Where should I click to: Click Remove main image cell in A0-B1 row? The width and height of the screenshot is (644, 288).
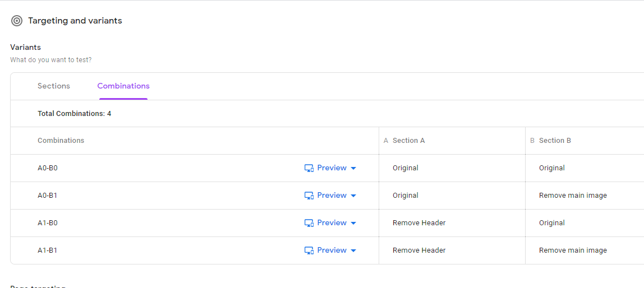coord(573,196)
